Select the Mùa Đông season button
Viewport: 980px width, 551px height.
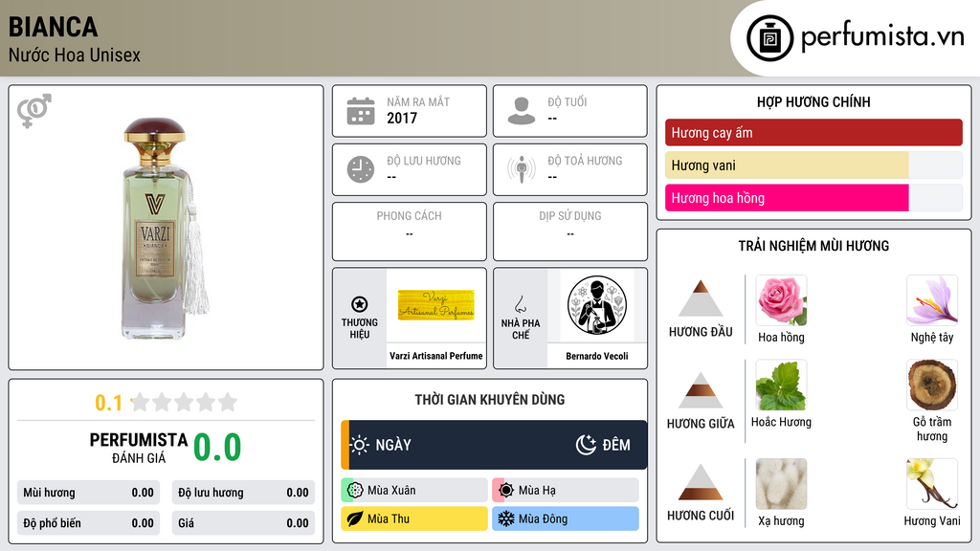click(566, 518)
